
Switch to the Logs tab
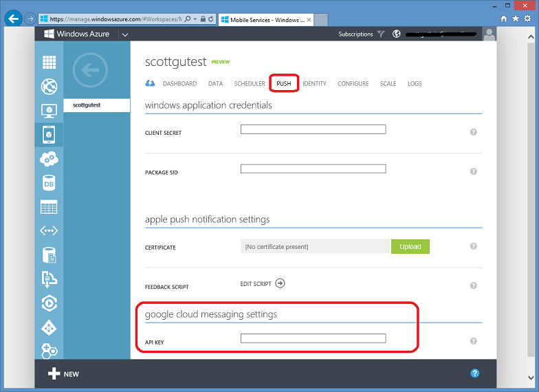click(x=415, y=84)
